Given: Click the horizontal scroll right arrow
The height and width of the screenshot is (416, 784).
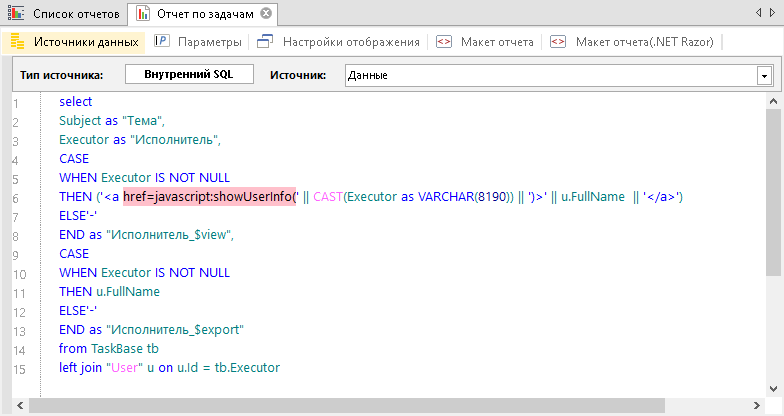Looking at the screenshot, I should click(759, 407).
